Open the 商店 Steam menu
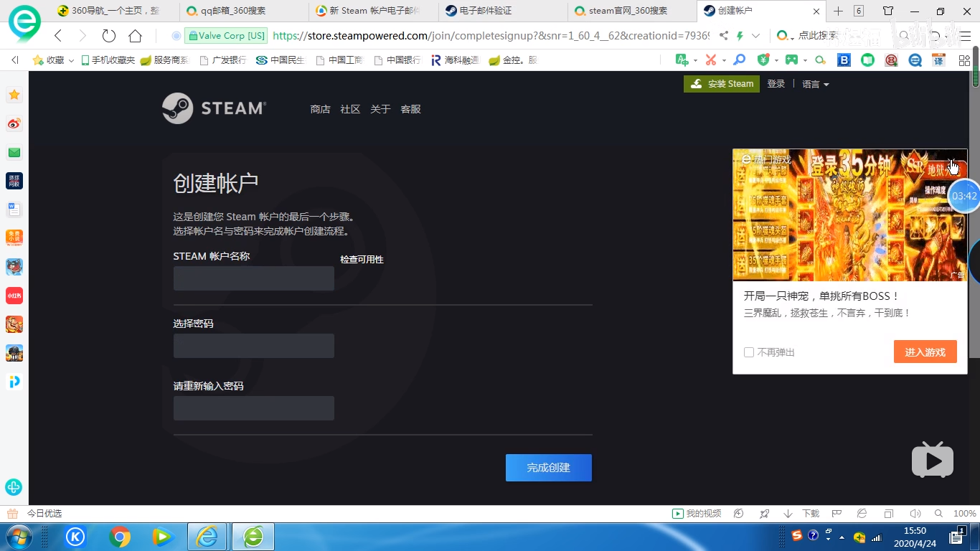This screenshot has height=551, width=980. [x=320, y=109]
